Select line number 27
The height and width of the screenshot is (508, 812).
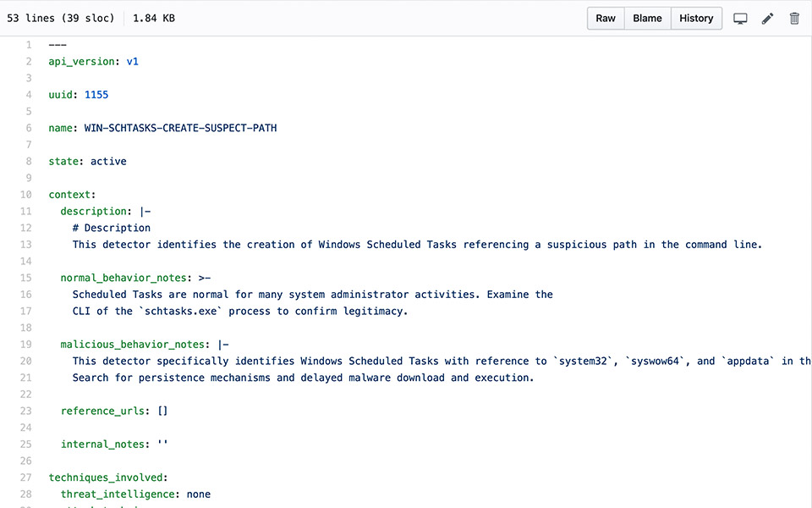[x=26, y=478]
